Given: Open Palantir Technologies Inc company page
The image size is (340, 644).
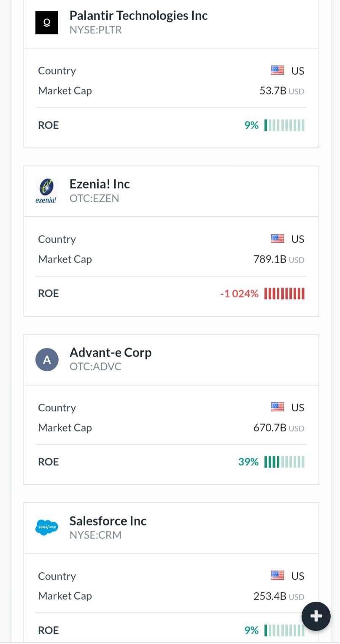Looking at the screenshot, I should 138,16.
